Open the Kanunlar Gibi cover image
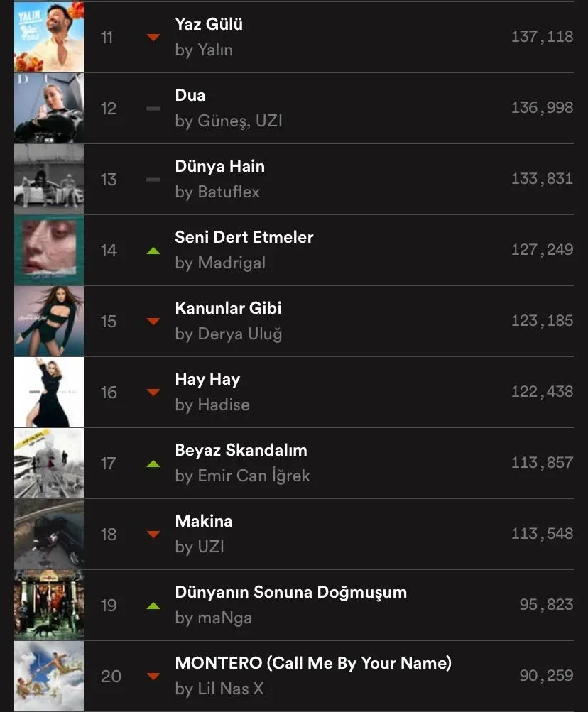 [49, 321]
